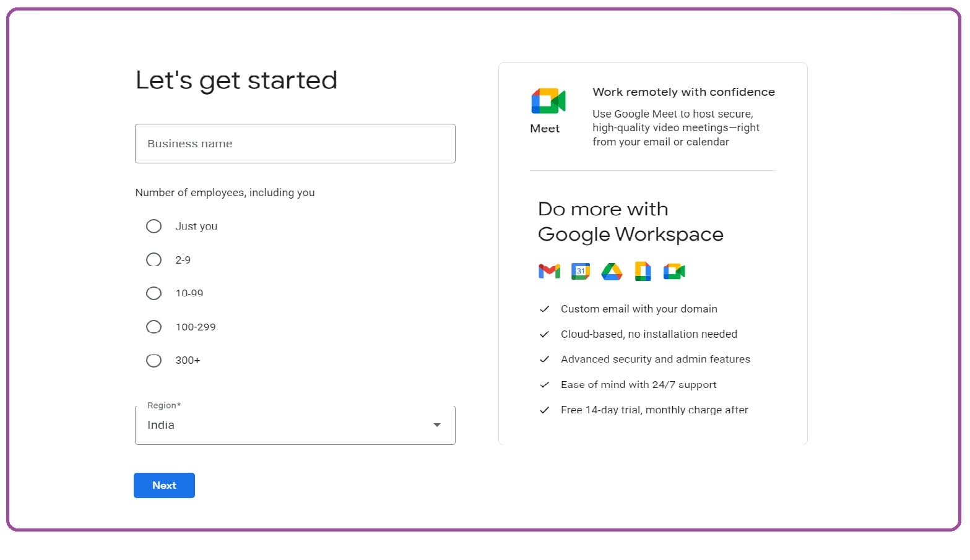The image size is (970, 560).
Task: Click checkmark beside Advanced security and admin features
Action: click(545, 359)
